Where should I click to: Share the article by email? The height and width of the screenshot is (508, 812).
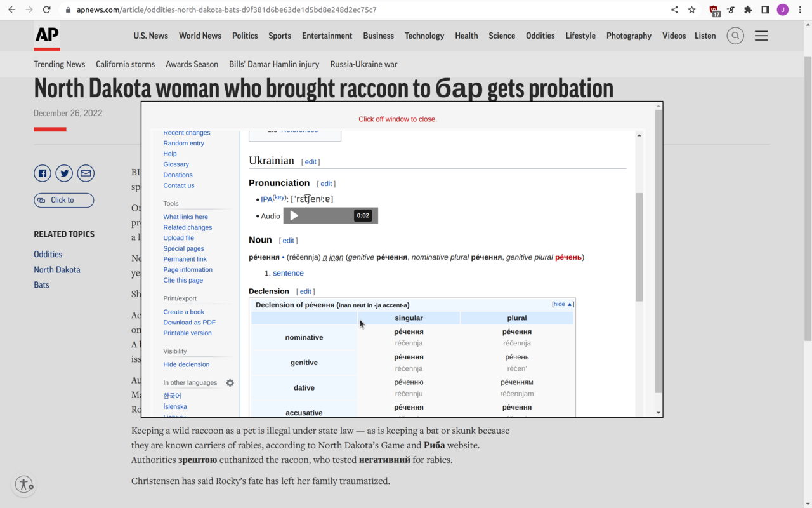(x=86, y=173)
